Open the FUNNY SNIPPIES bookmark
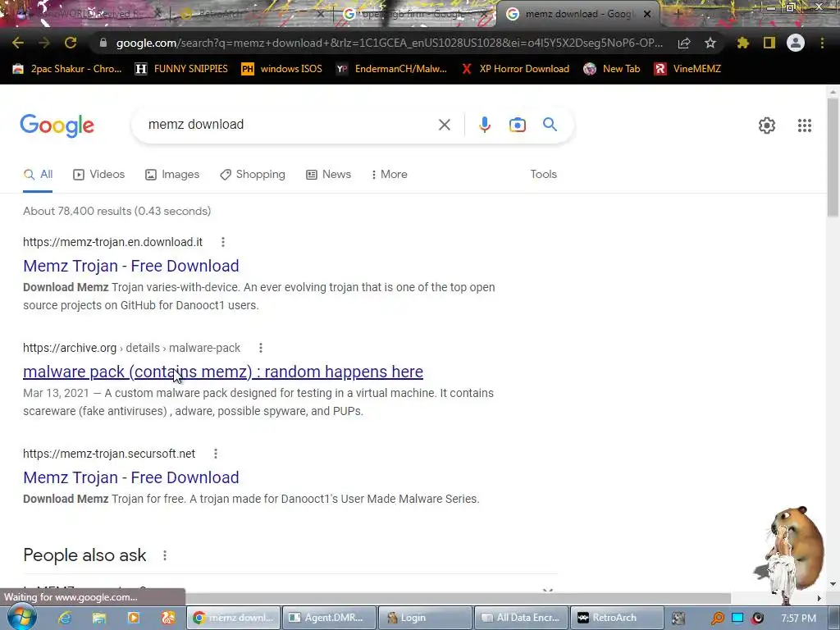The image size is (840, 630). pyautogui.click(x=181, y=69)
